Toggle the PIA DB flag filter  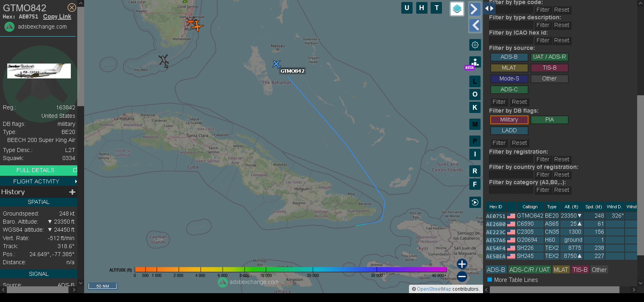point(549,120)
